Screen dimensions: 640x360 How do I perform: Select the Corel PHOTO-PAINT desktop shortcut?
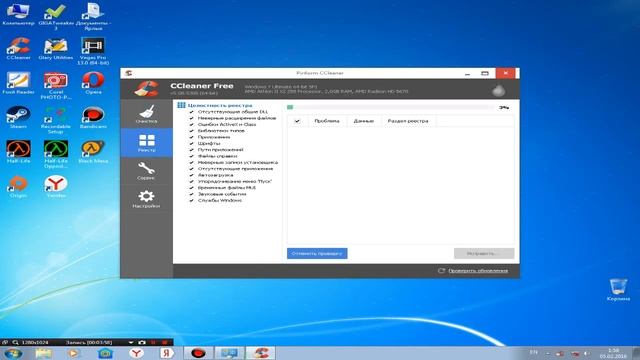tap(56, 85)
